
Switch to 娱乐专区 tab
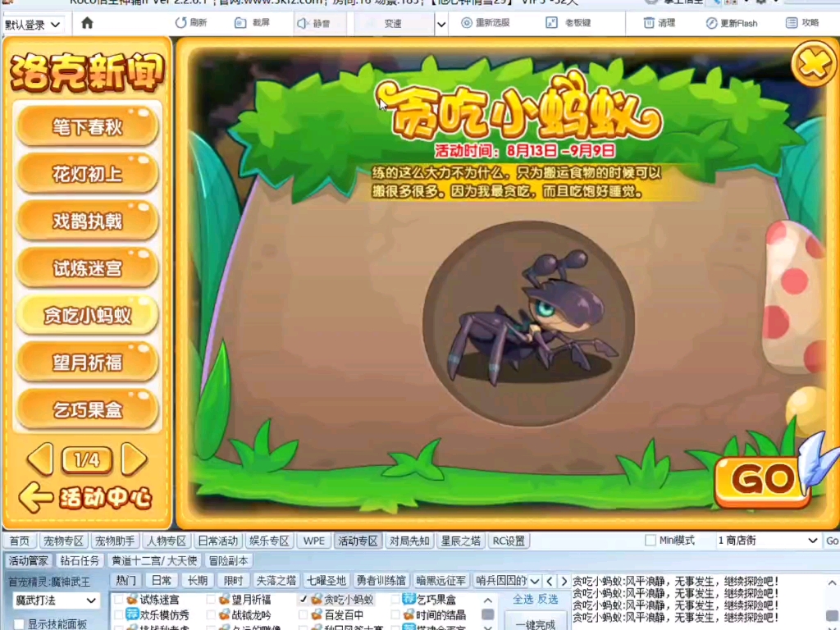[269, 541]
